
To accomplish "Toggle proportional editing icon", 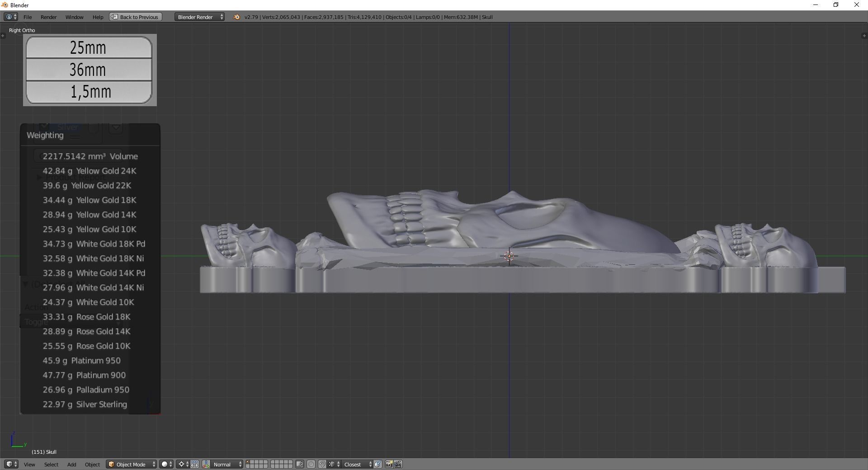I will pos(311,464).
